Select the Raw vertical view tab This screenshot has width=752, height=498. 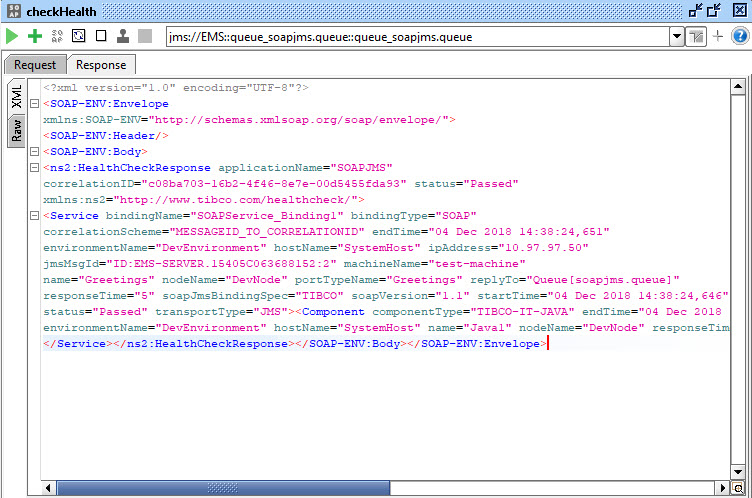point(17,130)
